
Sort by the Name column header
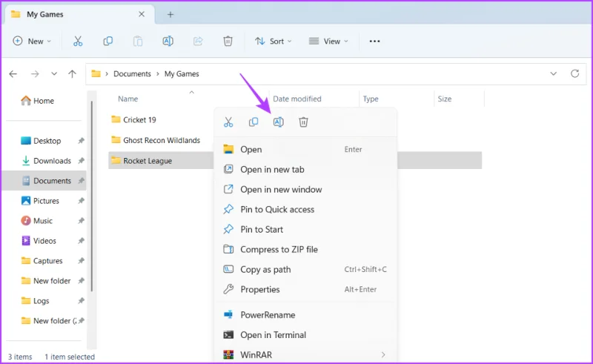pyautogui.click(x=127, y=99)
